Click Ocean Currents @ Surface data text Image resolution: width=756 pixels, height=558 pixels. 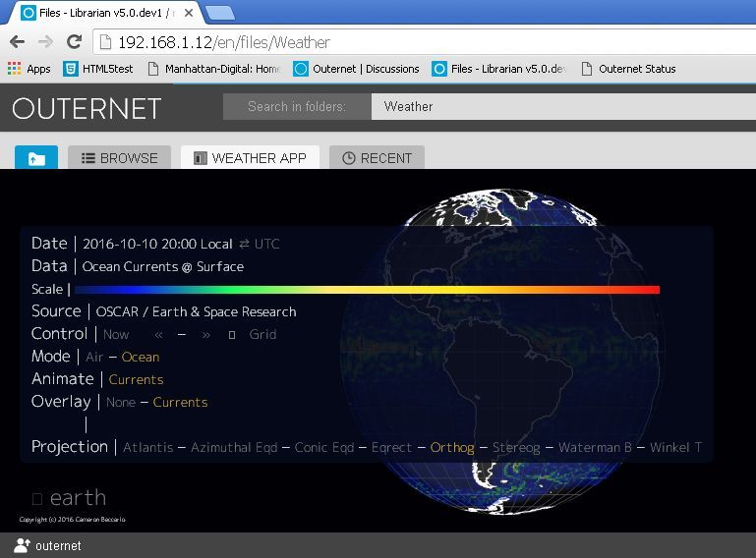pos(163,266)
